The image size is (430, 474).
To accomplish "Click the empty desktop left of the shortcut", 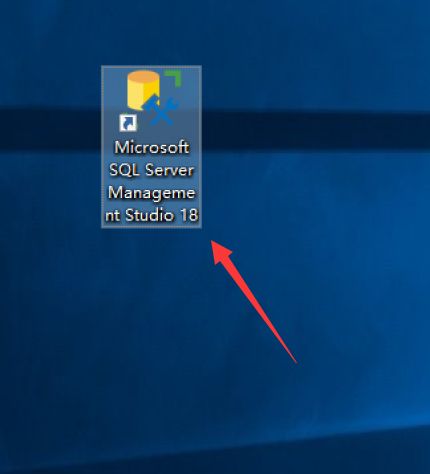I will point(50,187).
